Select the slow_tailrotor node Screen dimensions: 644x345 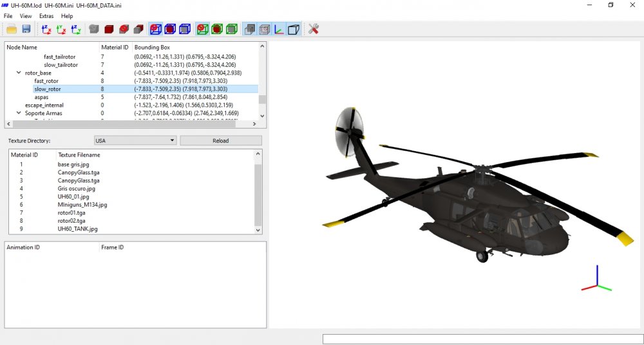(61, 65)
